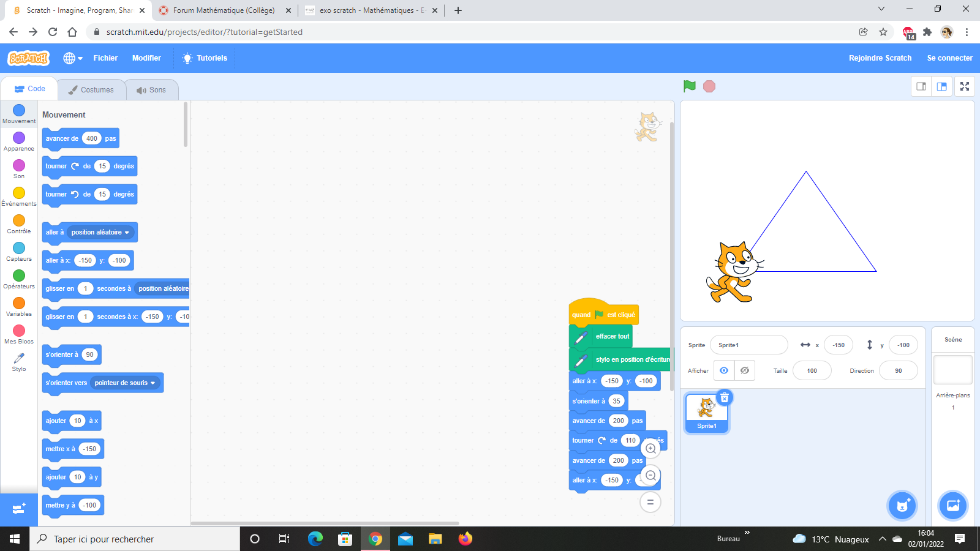This screenshot has height=551, width=980.
Task: Open the Fichier menu
Action: [105, 58]
